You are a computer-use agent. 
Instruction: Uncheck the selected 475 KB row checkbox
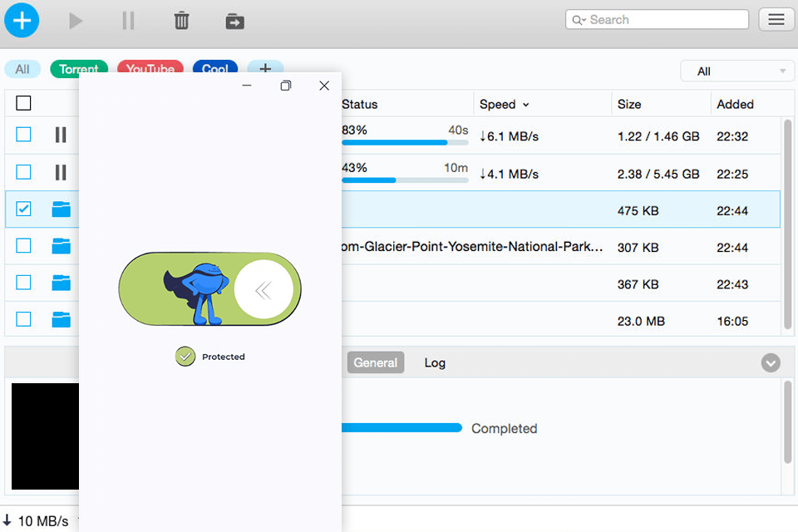tap(23, 209)
